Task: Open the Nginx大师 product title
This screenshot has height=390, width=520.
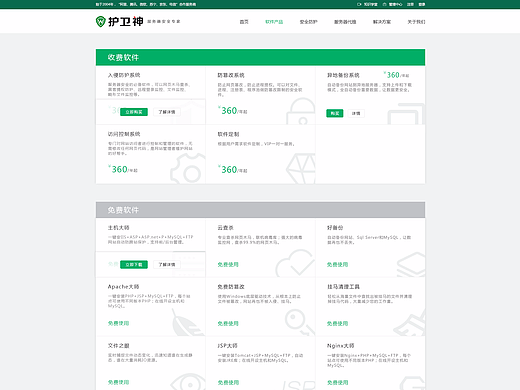Action: [x=341, y=346]
